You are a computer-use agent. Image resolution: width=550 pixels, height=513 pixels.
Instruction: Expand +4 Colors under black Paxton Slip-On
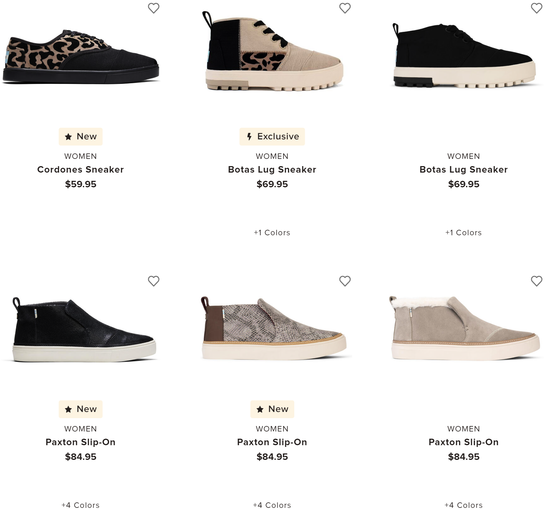point(80,505)
